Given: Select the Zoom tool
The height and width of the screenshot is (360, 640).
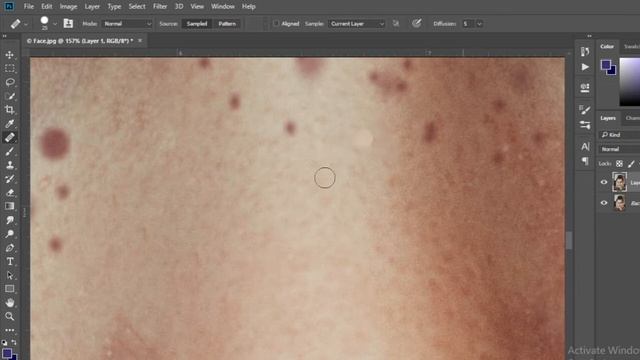Looking at the screenshot, I should [x=10, y=316].
